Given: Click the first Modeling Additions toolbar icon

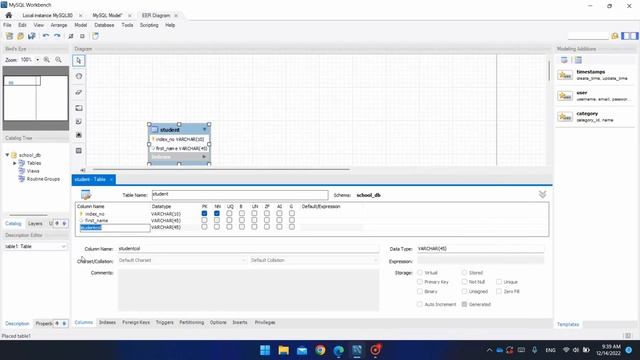Looking at the screenshot, I should coord(564,60).
